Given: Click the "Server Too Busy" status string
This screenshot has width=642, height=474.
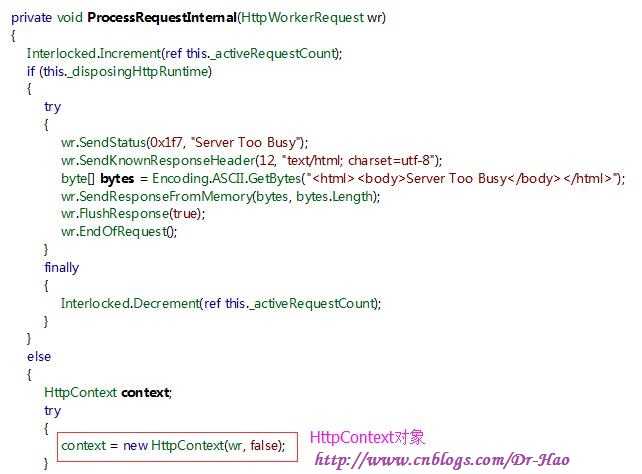Looking at the screenshot, I should point(247,142).
